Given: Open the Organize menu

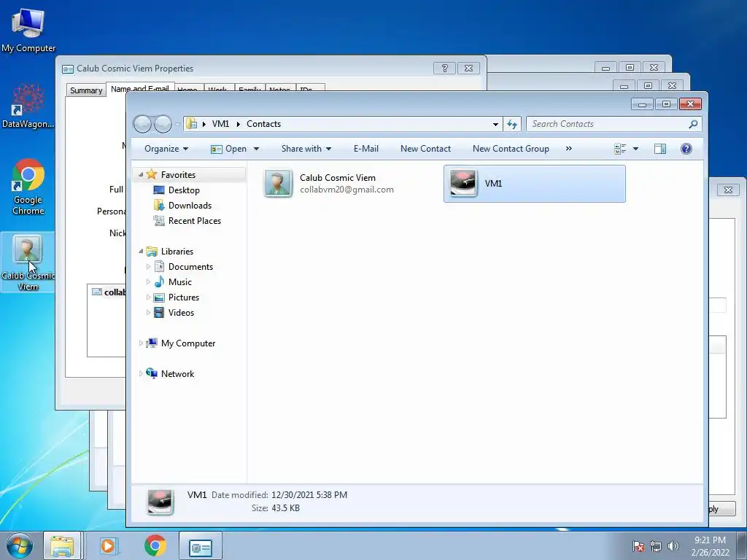Looking at the screenshot, I should click(166, 149).
